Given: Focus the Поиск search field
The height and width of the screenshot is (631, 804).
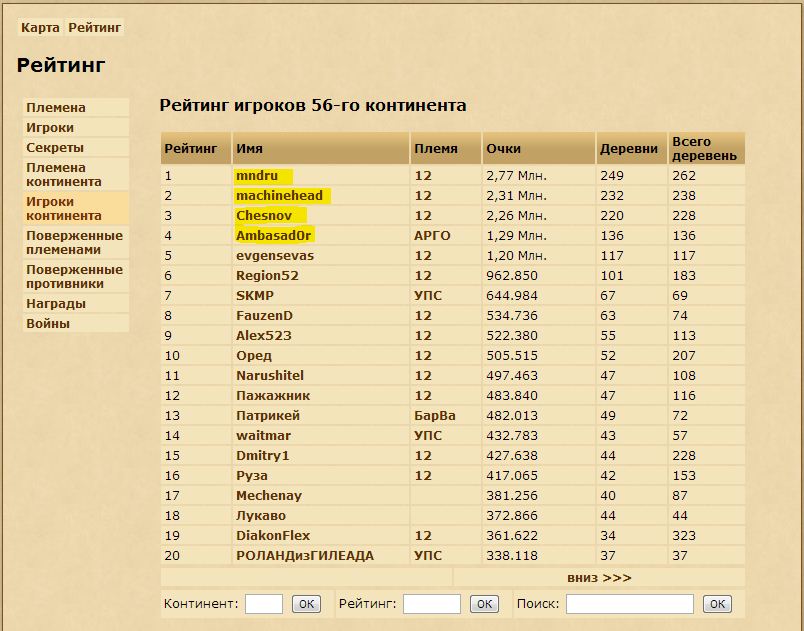Looking at the screenshot, I should (629, 604).
